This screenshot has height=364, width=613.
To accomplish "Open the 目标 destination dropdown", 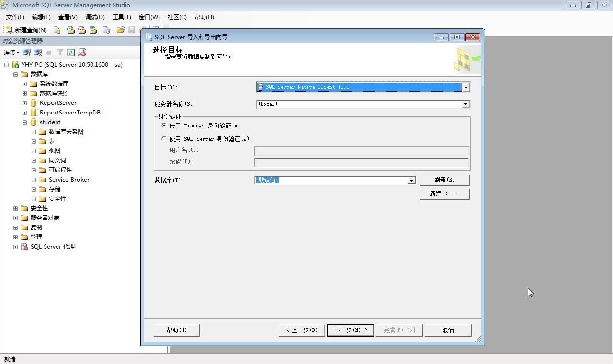I will coord(465,87).
